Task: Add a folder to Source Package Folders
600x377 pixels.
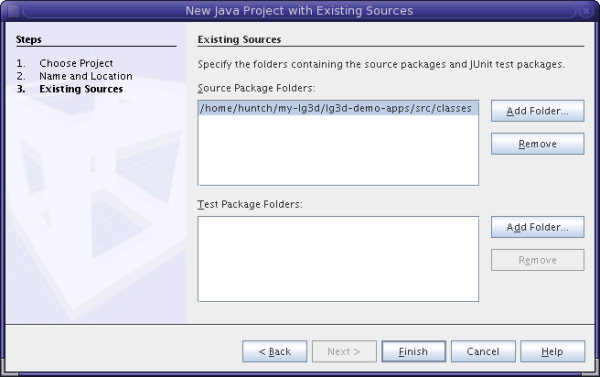Action: pos(538,111)
